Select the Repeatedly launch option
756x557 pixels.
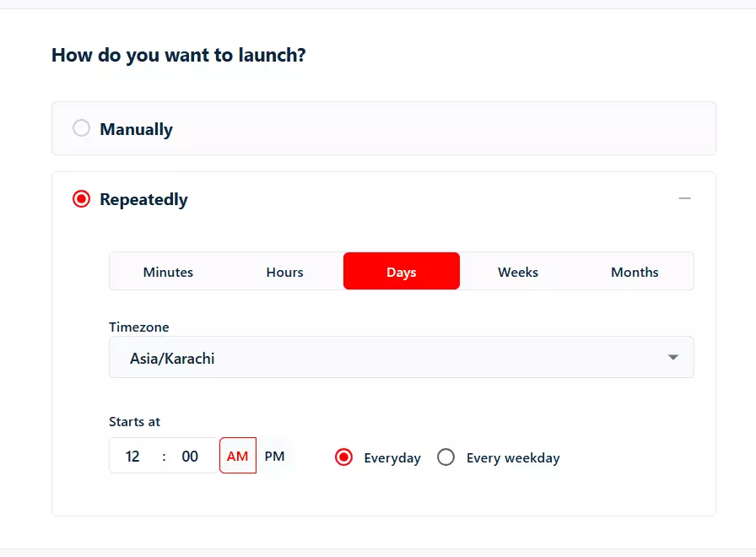click(82, 198)
